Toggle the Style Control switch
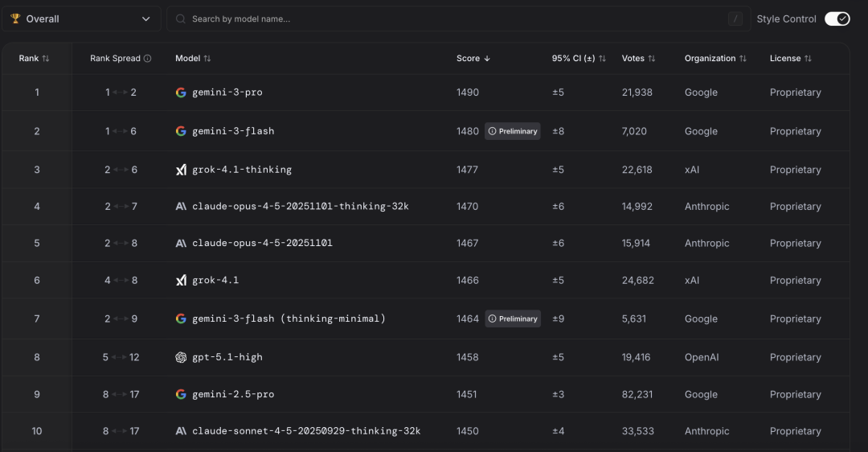This screenshot has height=452, width=868. pyautogui.click(x=837, y=18)
